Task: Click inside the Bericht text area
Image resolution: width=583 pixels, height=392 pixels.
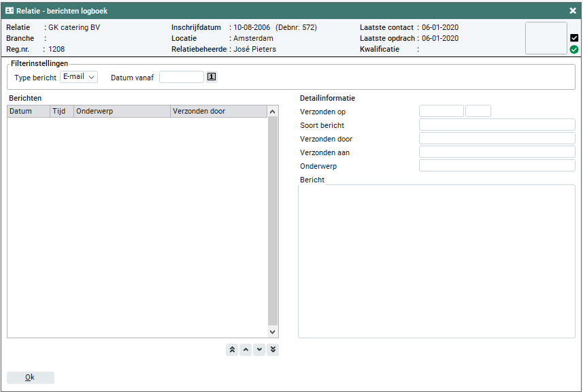Action: point(436,261)
